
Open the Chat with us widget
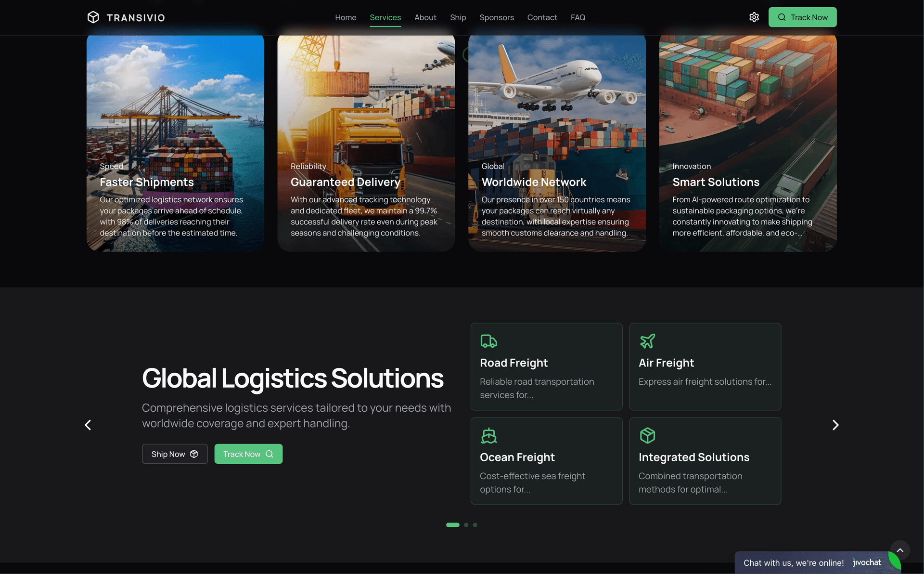[x=793, y=562]
